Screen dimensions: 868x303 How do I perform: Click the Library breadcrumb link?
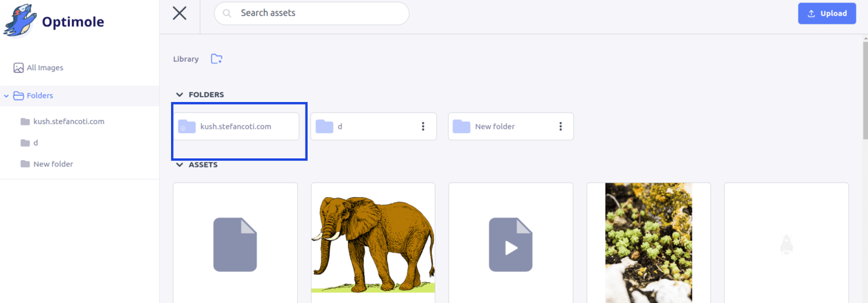tap(186, 59)
